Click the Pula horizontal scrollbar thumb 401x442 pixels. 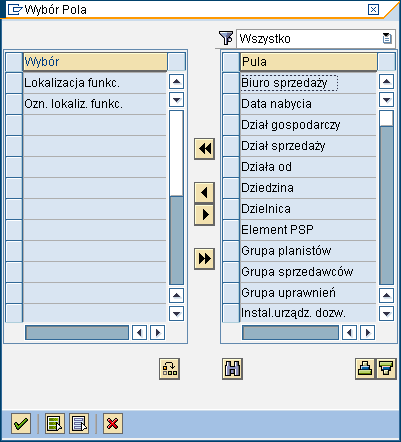click(x=290, y=333)
